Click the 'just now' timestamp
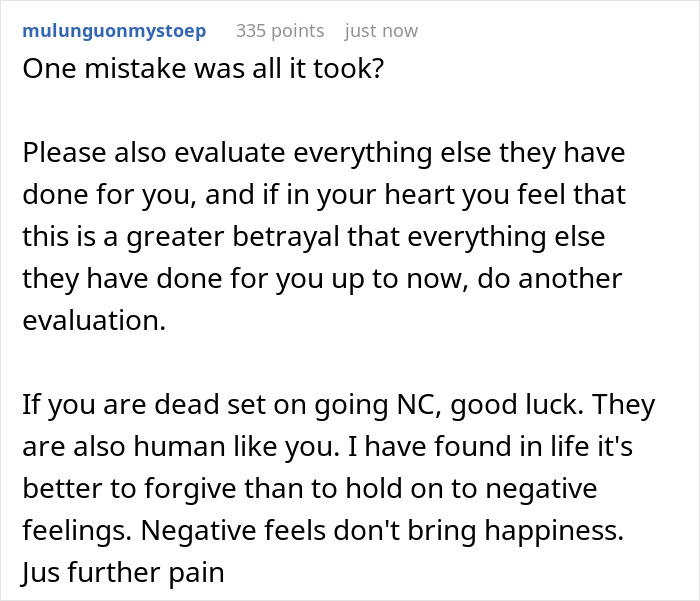This screenshot has width=700, height=601. click(381, 31)
